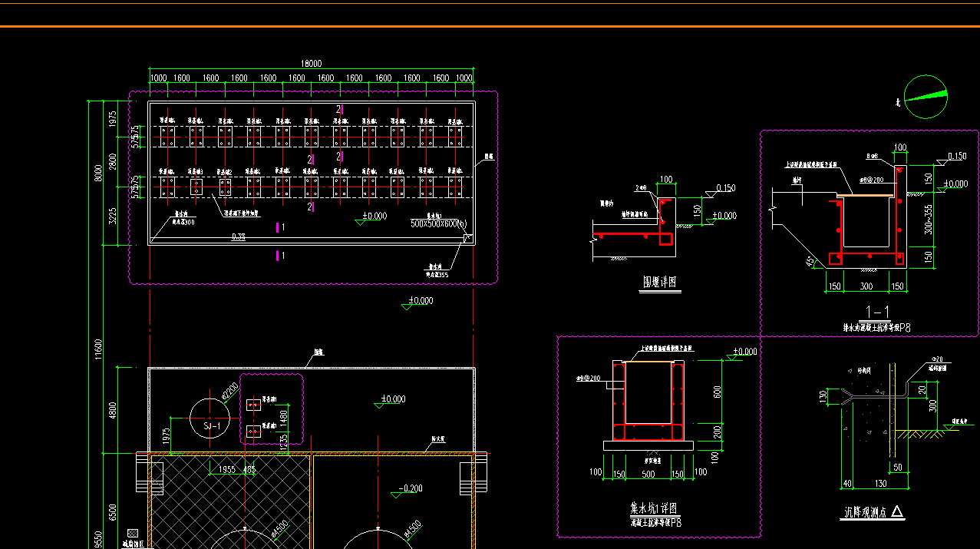Click the Φ8@200 callout in 集水坑1详图
980x549 pixels.
click(x=587, y=379)
